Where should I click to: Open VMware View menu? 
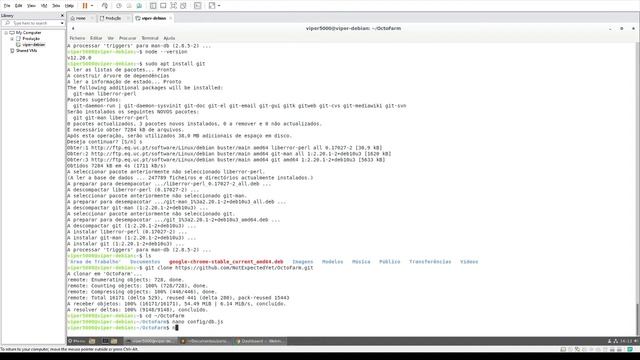31,6
